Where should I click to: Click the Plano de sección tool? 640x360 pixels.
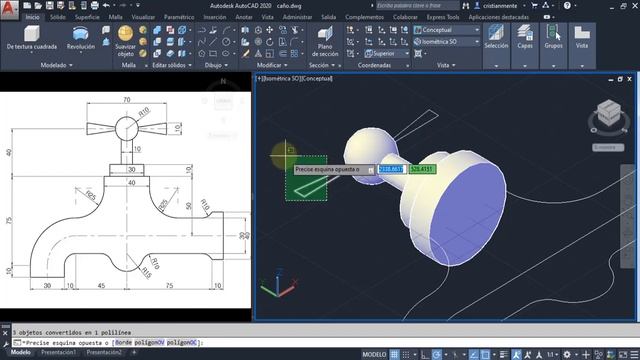[325, 42]
